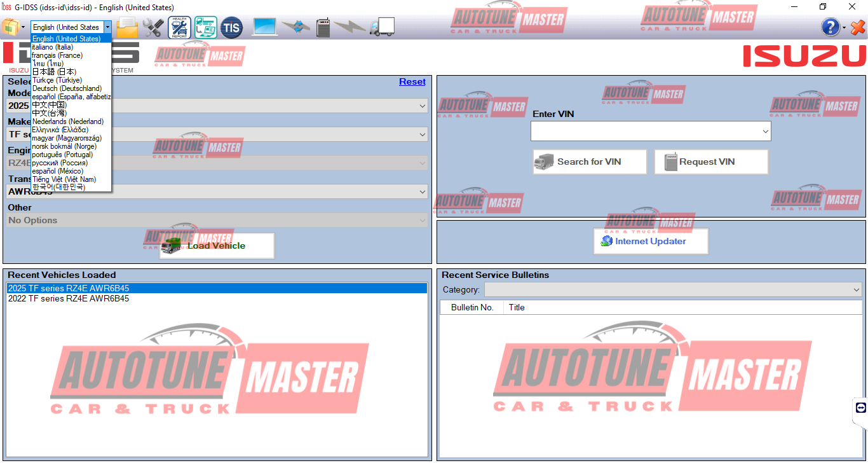This screenshot has height=463, width=868.
Task: Open the Health Report tool
Action: click(179, 27)
